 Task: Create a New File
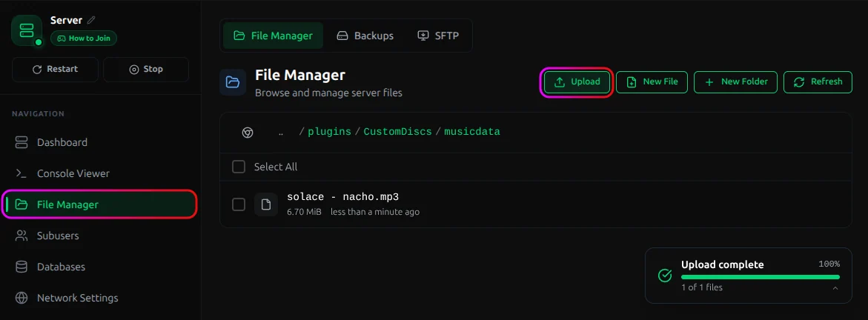tap(652, 82)
